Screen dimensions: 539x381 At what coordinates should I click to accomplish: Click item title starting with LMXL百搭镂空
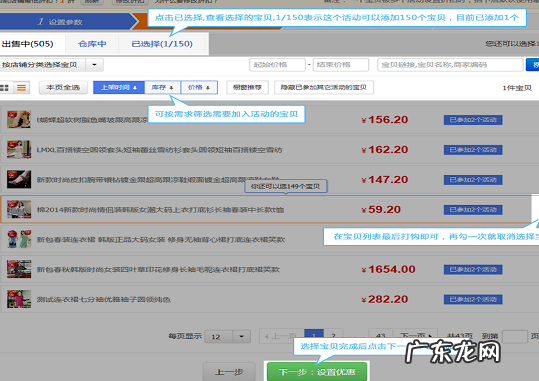tap(160, 150)
